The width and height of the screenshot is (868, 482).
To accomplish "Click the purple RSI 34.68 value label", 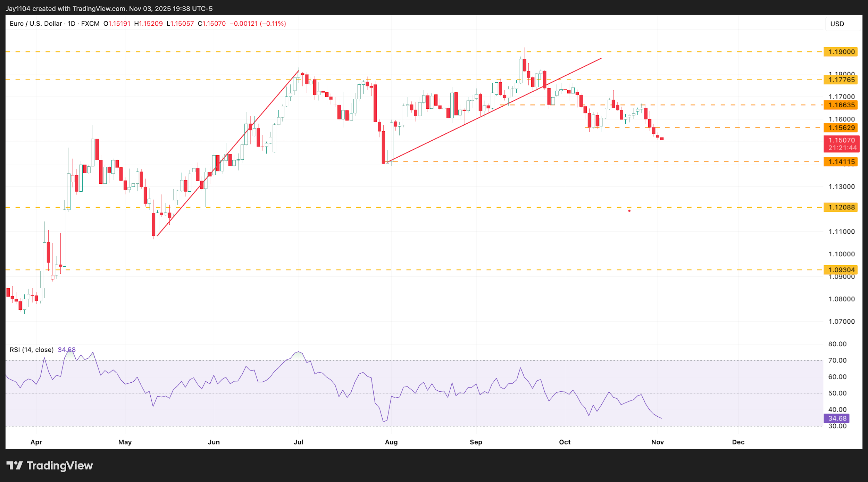I will (x=837, y=418).
